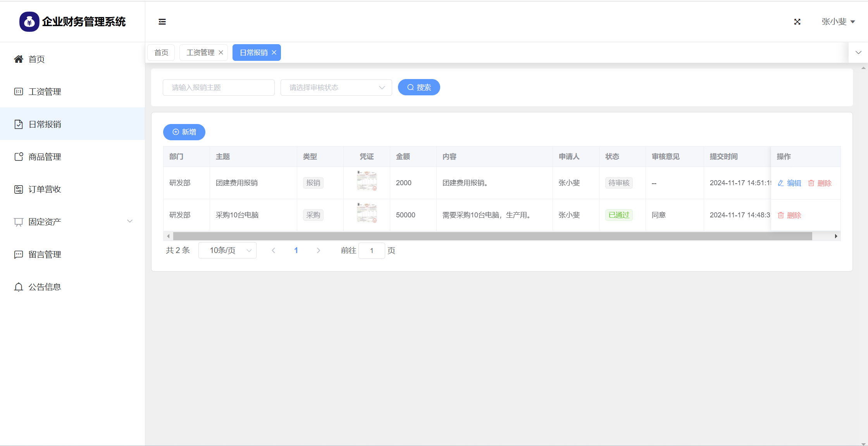Click the 新增 button

(184, 132)
